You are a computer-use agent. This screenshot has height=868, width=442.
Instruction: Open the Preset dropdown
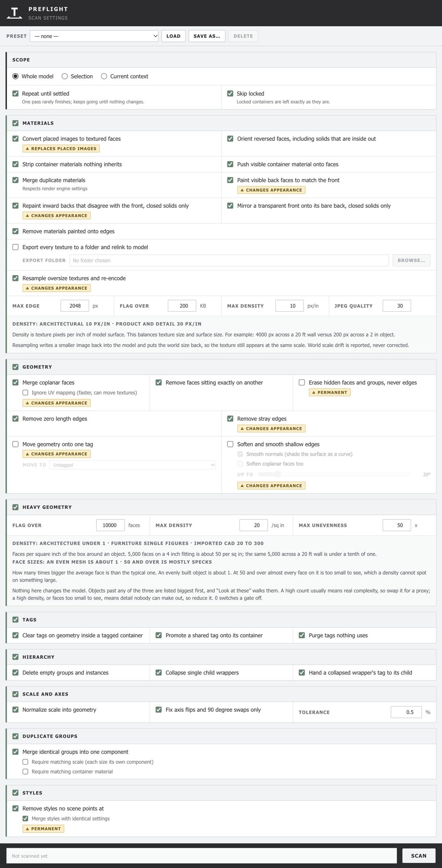tap(94, 36)
